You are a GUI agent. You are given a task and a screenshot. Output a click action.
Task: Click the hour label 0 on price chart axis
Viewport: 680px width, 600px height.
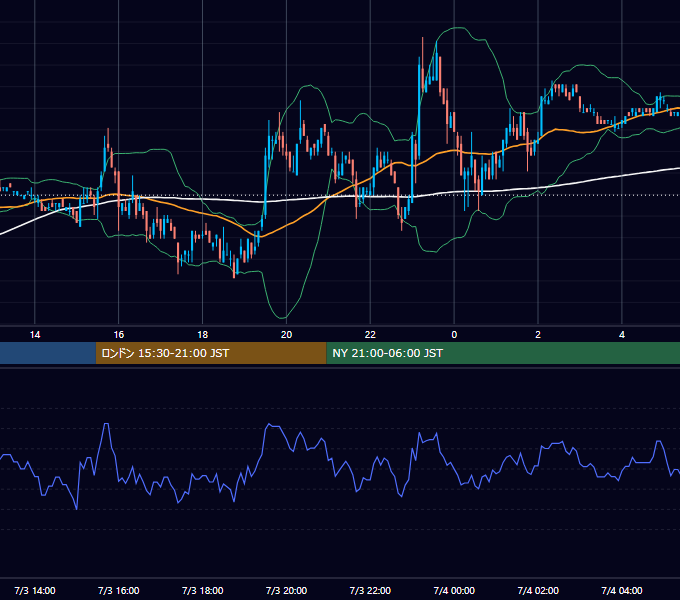pyautogui.click(x=454, y=335)
